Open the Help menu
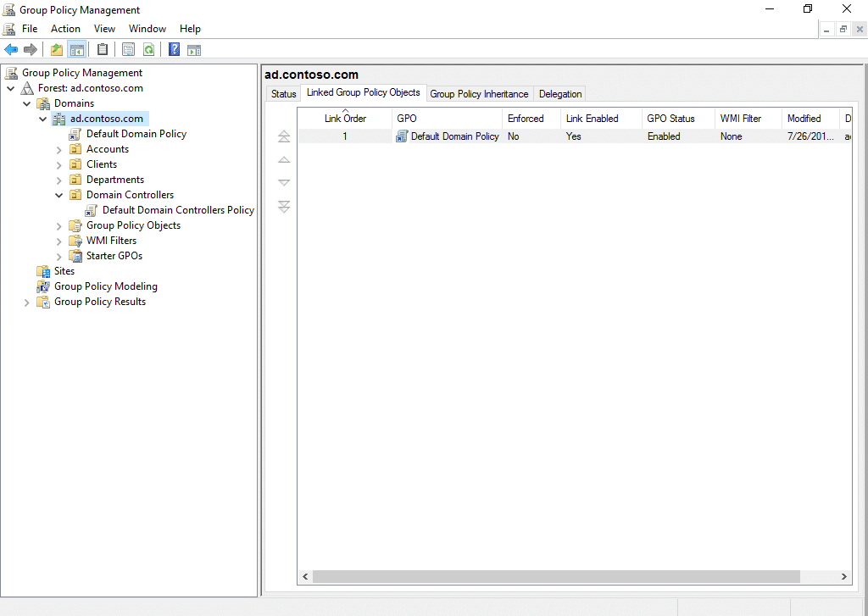The image size is (868, 616). pos(190,29)
